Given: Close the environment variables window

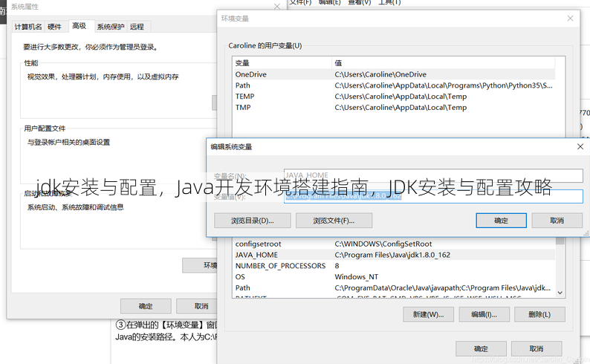Looking at the screenshot, I should 570,19.
